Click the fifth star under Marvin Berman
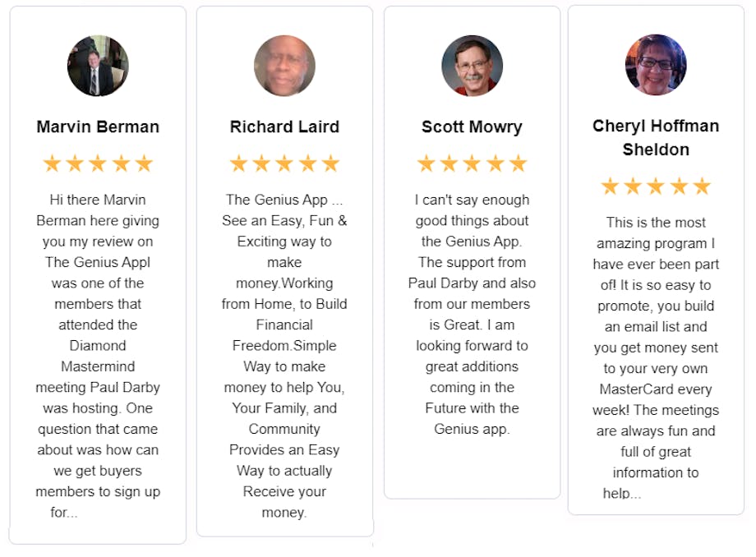 [144, 163]
